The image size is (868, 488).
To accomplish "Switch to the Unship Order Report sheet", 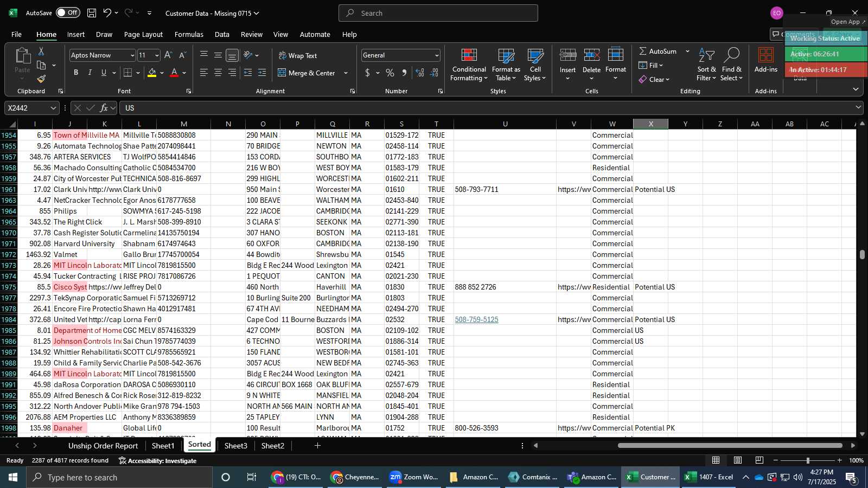I will [103, 446].
